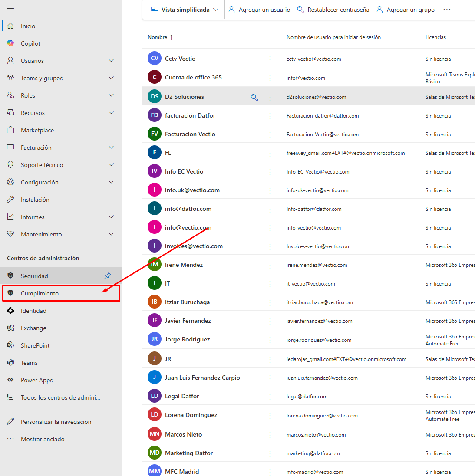Screen dimensions: 475x476
Task: Open user Legal Datfor
Action: pos(181,396)
